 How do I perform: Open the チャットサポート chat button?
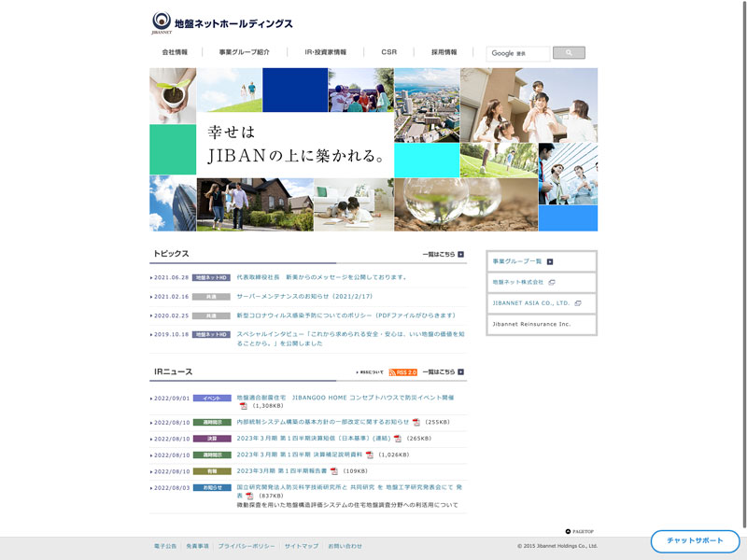(695, 541)
